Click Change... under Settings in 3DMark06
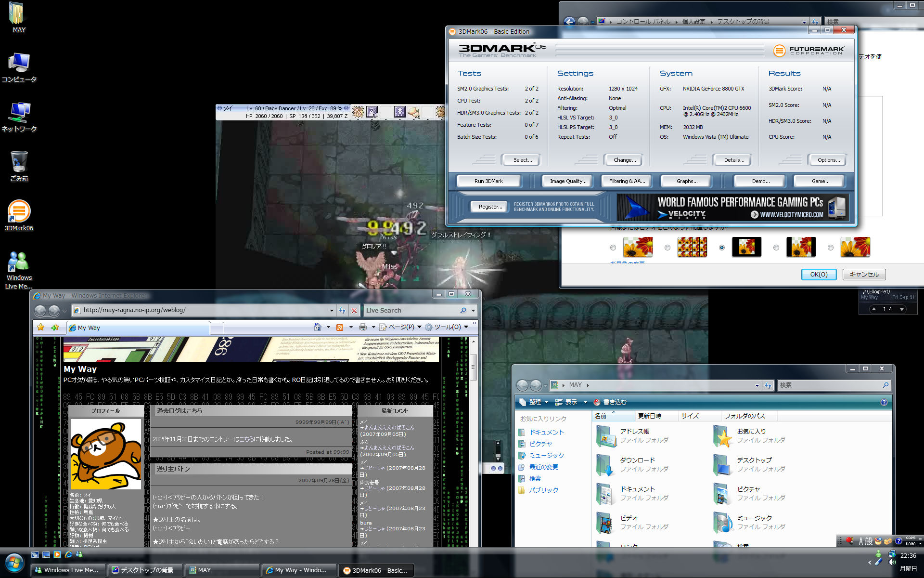The width and height of the screenshot is (924, 578). pos(624,160)
